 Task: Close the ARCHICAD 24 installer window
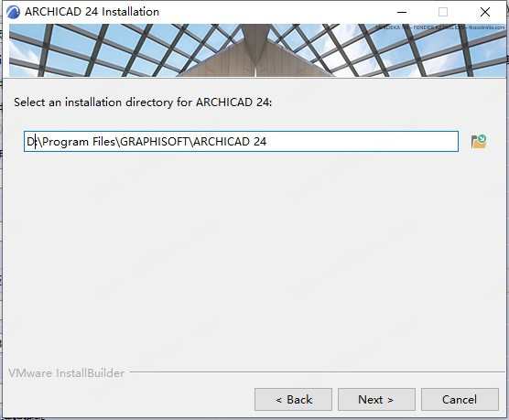pos(485,12)
